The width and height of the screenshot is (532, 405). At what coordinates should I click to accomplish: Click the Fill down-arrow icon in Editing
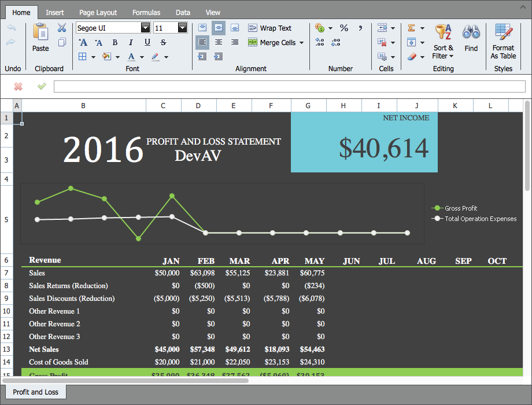[x=411, y=42]
